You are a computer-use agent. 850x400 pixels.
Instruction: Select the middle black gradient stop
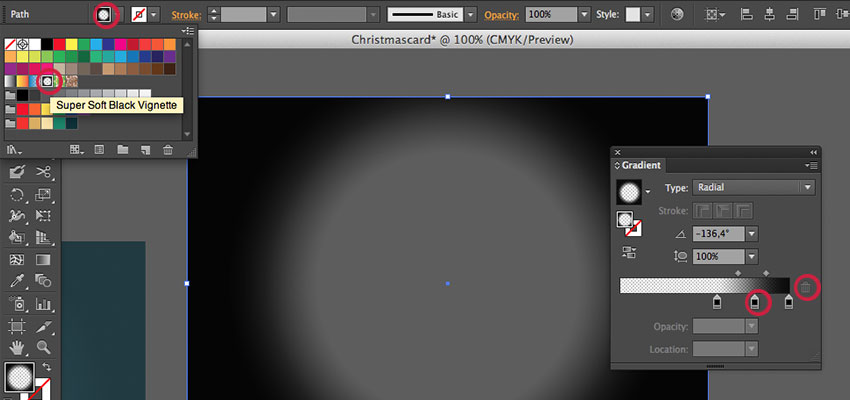pyautogui.click(x=755, y=302)
